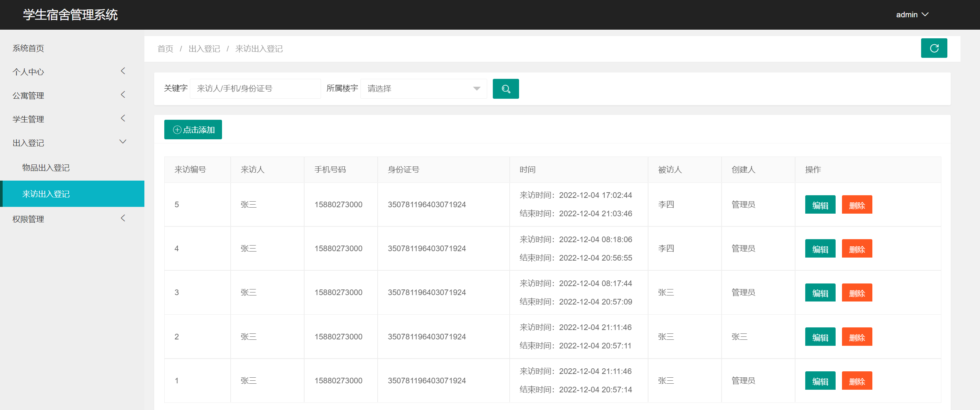Focus the 关键字 search input field

[x=255, y=89]
